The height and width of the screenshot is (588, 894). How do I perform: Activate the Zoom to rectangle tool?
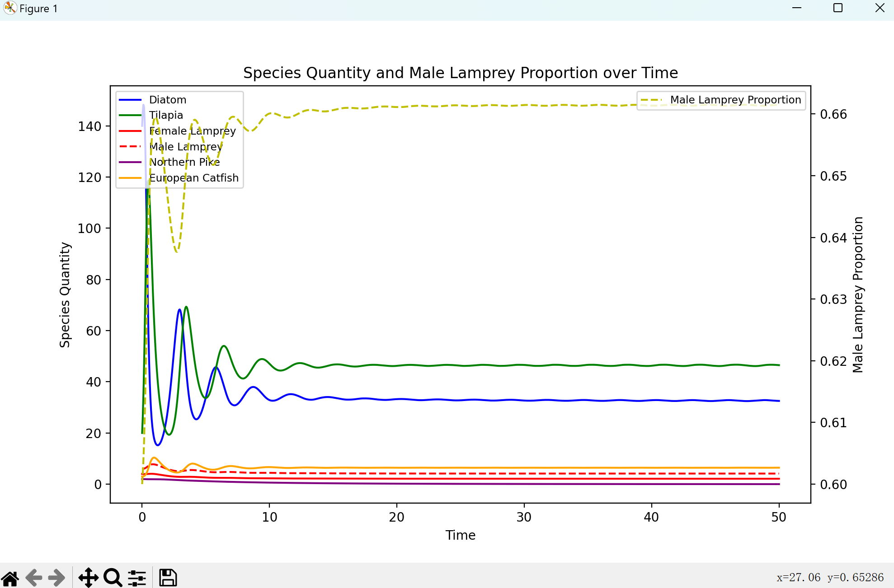(113, 578)
